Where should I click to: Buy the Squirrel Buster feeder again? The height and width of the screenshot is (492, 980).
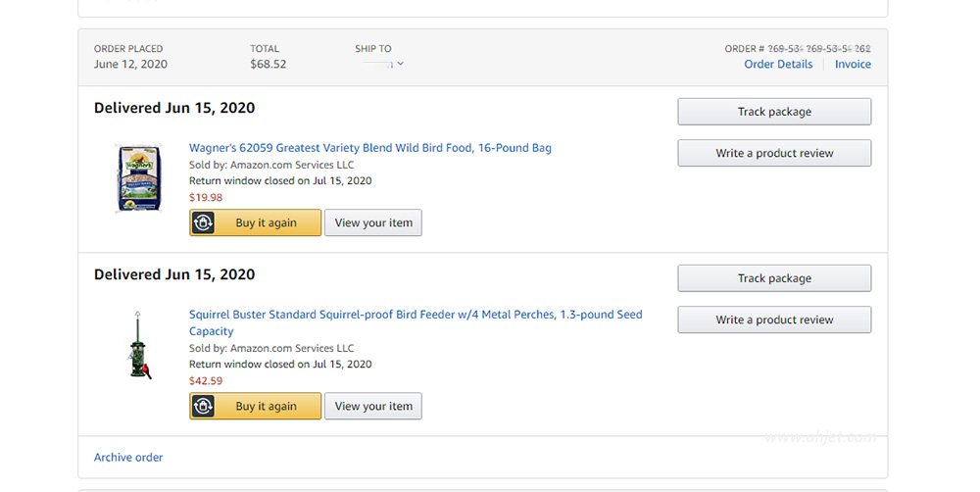256,406
